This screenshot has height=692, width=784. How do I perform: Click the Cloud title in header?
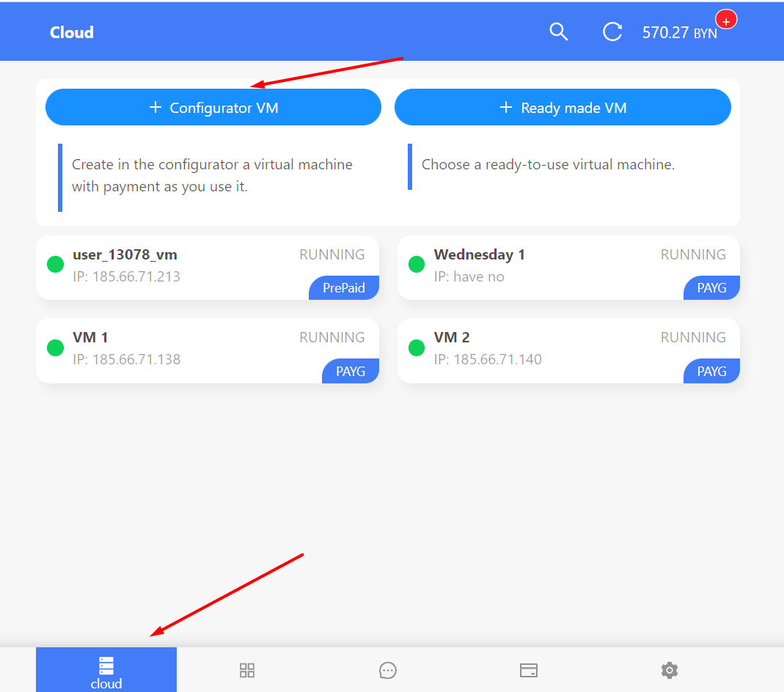tap(71, 32)
